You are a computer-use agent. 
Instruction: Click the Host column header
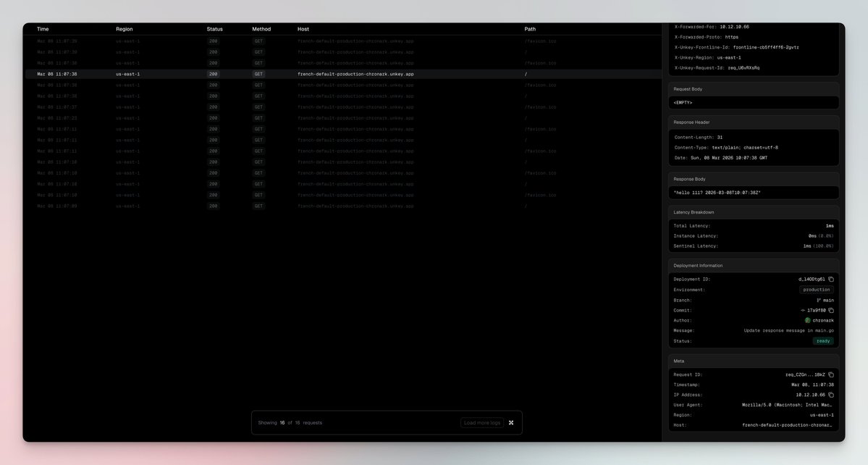[x=303, y=30]
